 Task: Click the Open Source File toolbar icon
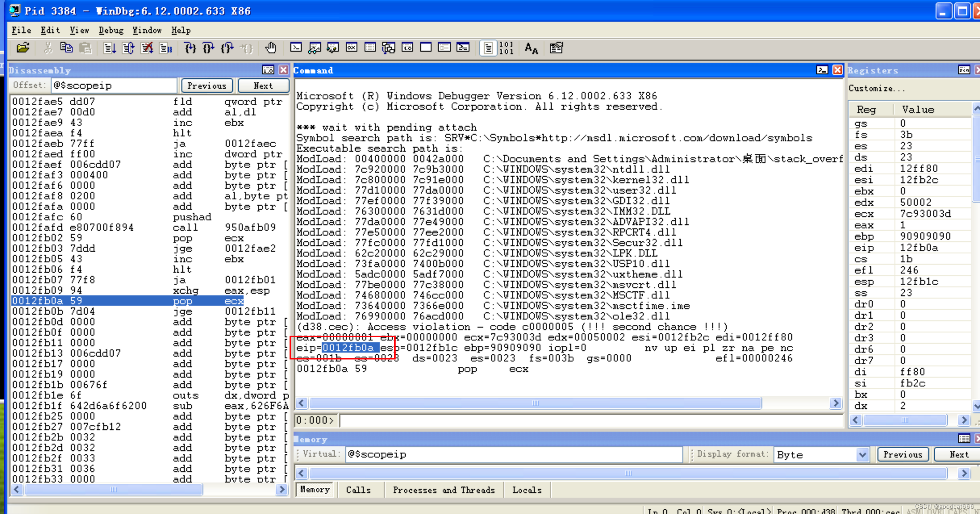[x=23, y=48]
